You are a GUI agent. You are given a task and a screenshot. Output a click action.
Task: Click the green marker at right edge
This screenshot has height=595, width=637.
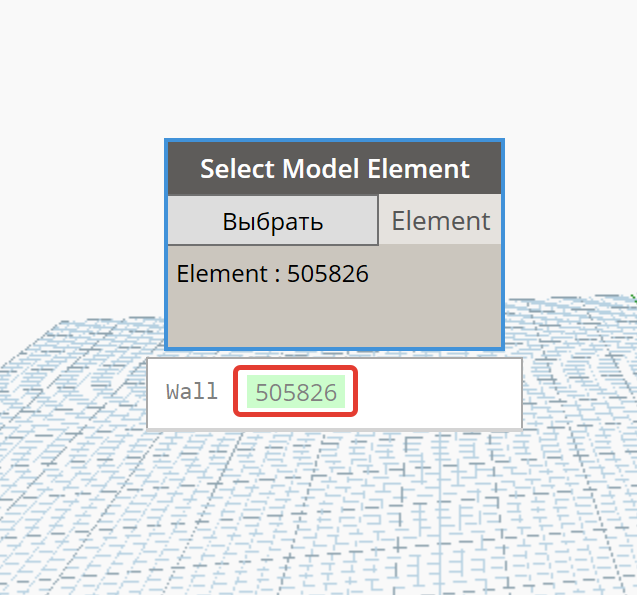click(x=634, y=297)
